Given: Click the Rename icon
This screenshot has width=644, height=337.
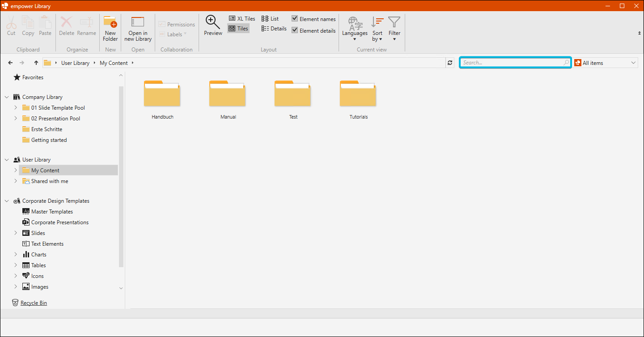Looking at the screenshot, I should [x=86, y=21].
